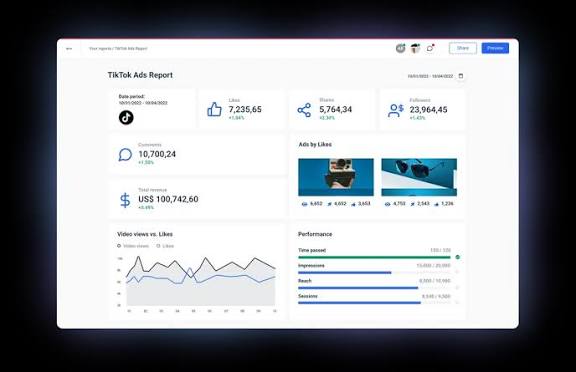Select the US$ 100,742,60 revenue value
Image resolution: width=576 pixels, height=372 pixels.
tap(168, 199)
